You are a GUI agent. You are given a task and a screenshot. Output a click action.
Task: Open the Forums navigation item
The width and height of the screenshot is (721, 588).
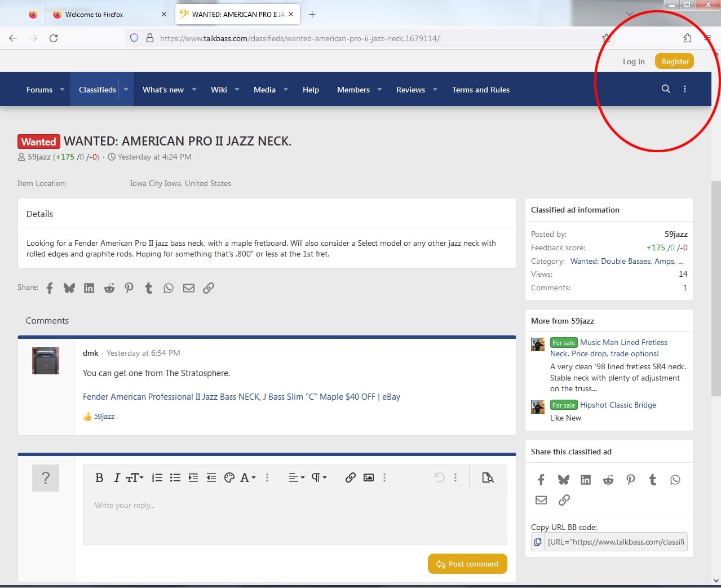39,90
